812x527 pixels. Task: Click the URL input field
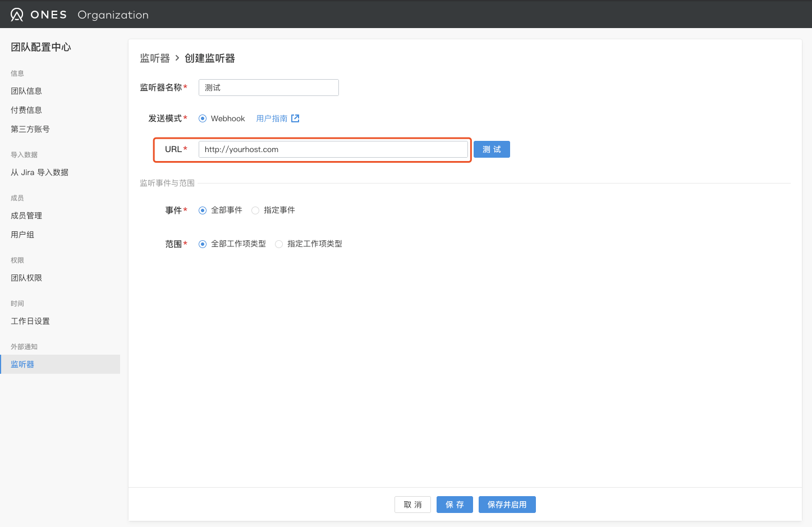[333, 149]
